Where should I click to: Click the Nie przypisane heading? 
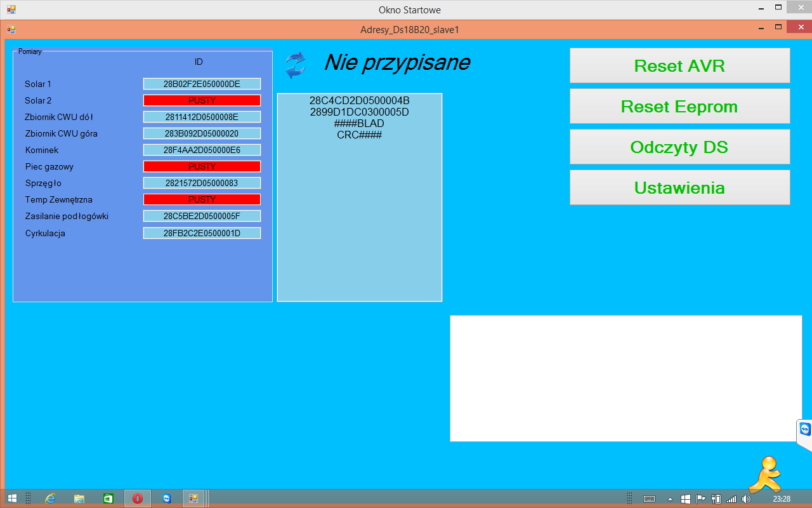pos(397,62)
